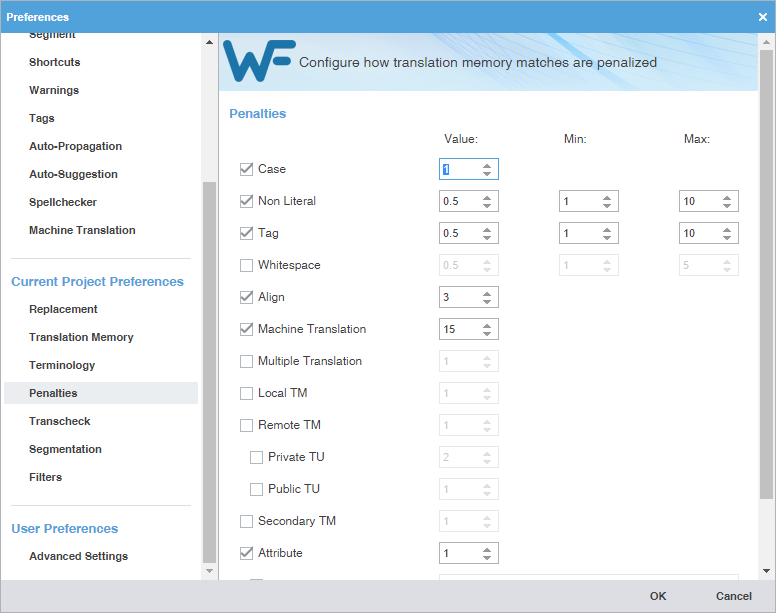Screen dimensions: 776x613
Task: Open Translation Memory preferences
Action: pyautogui.click(x=81, y=337)
